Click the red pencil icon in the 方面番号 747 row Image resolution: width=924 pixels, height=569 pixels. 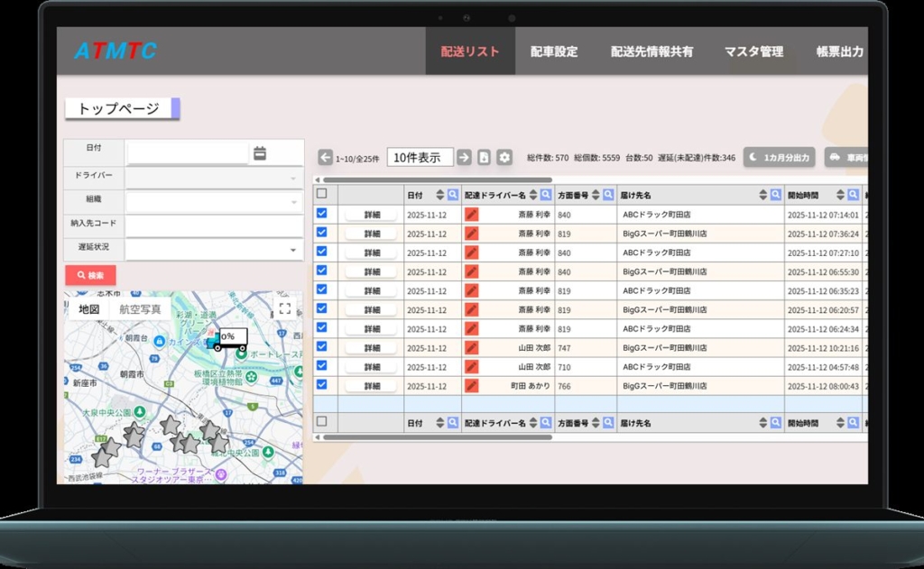(x=471, y=347)
